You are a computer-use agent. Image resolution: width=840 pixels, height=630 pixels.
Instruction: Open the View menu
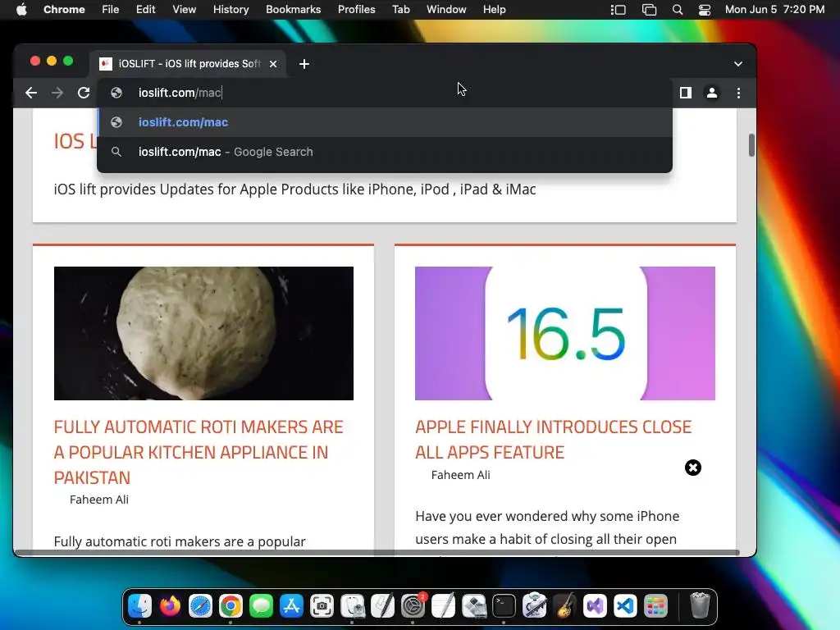coord(184,10)
